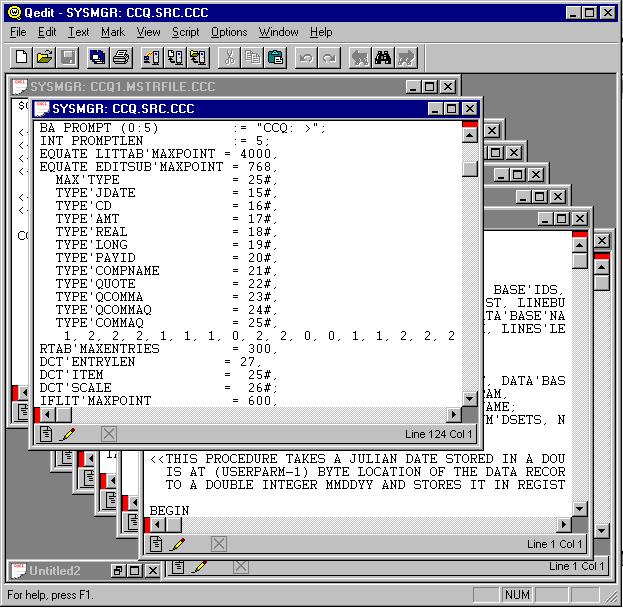Screen dimensions: 623x608
Task: Open the File menu
Action: pyautogui.click(x=18, y=32)
